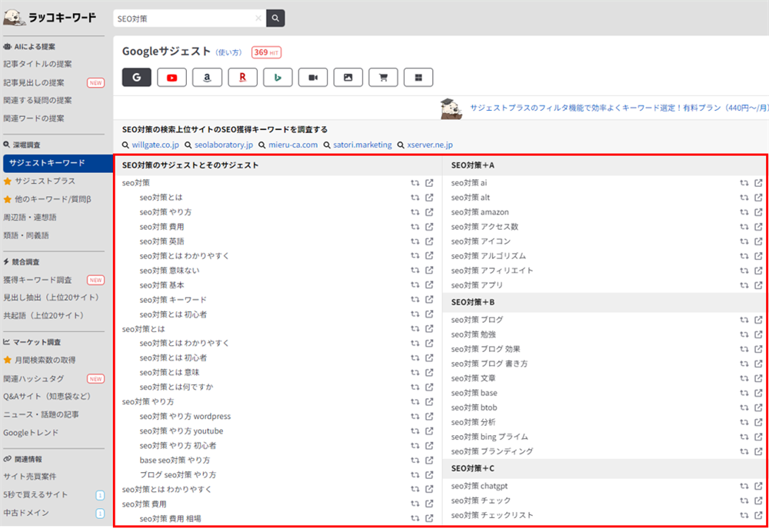Select the YouTube suggest source icon
769x532 pixels.
tap(171, 78)
